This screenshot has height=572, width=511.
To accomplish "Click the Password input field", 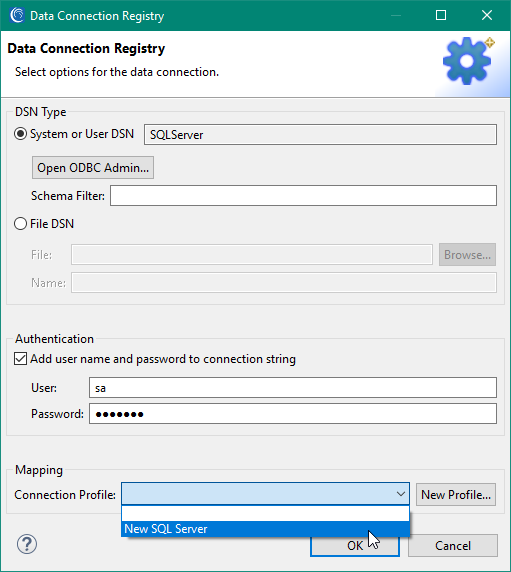I will [293, 414].
